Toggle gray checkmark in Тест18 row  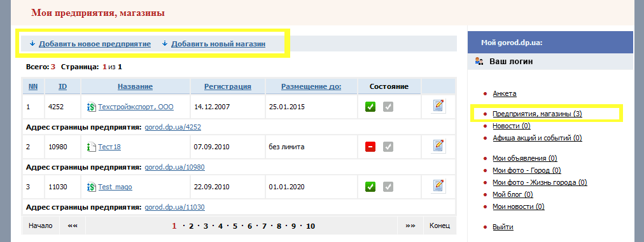click(x=388, y=147)
